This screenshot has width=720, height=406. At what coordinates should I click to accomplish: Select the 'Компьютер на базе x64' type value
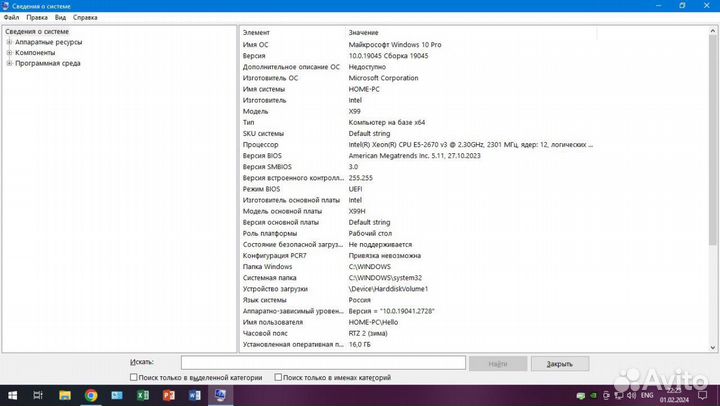(x=387, y=122)
